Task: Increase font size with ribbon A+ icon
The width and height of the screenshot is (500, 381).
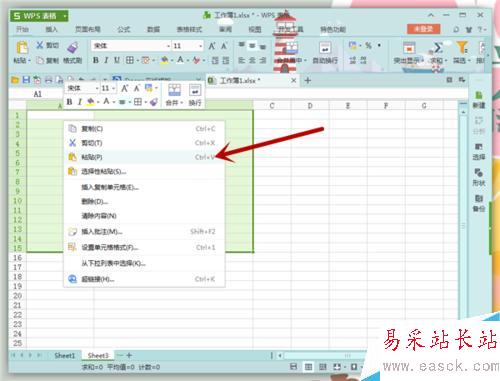Action: click(x=212, y=46)
